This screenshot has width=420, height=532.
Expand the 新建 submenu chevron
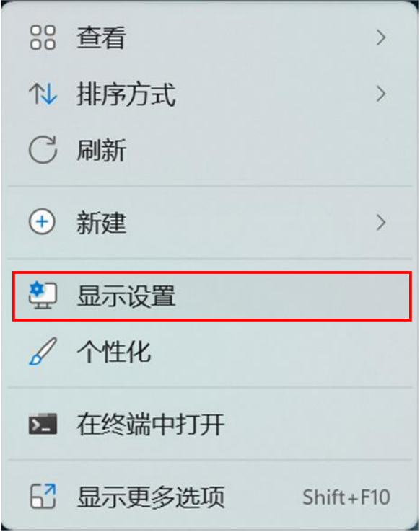tap(381, 223)
